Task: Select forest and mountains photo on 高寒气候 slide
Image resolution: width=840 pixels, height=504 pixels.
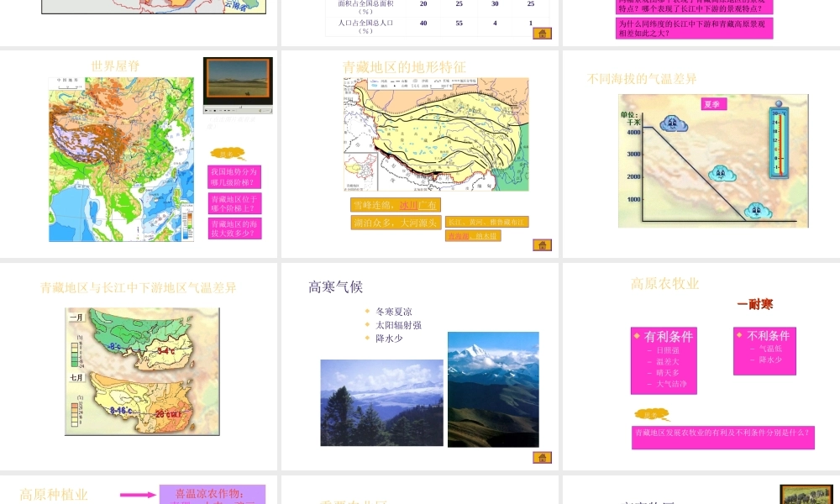Action: pos(381,402)
